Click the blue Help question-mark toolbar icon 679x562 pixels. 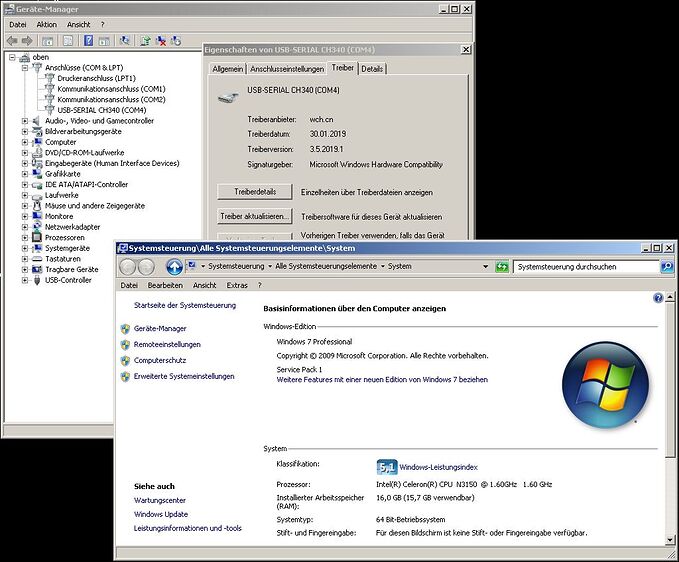(88, 41)
